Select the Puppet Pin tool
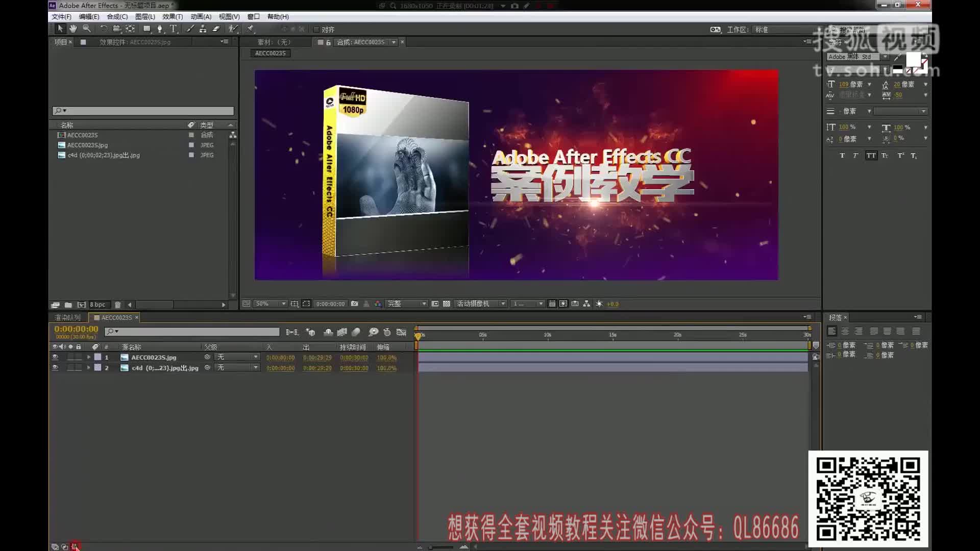This screenshot has height=551, width=980. [250, 29]
